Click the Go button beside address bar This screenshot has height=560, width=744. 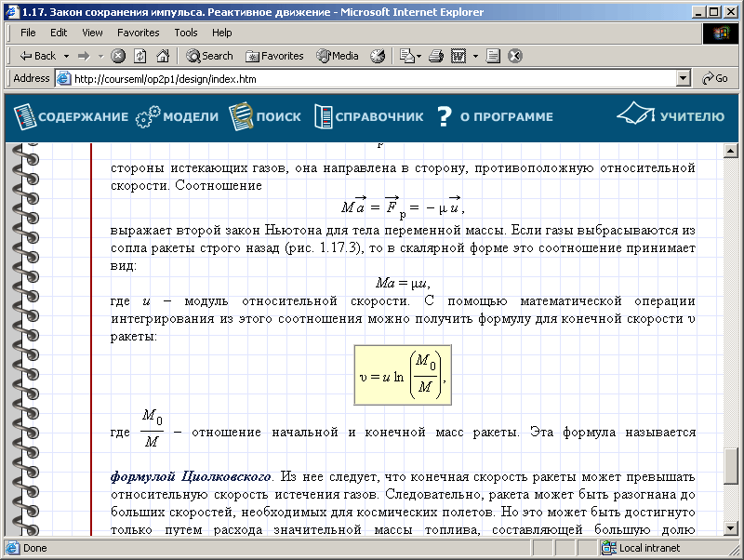[x=715, y=79]
